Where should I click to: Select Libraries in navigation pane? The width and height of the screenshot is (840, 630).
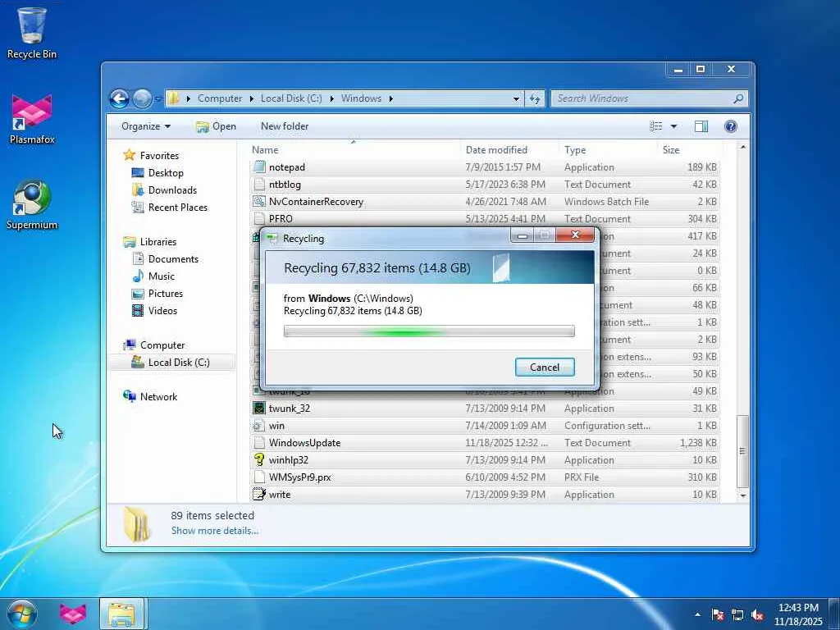click(158, 242)
